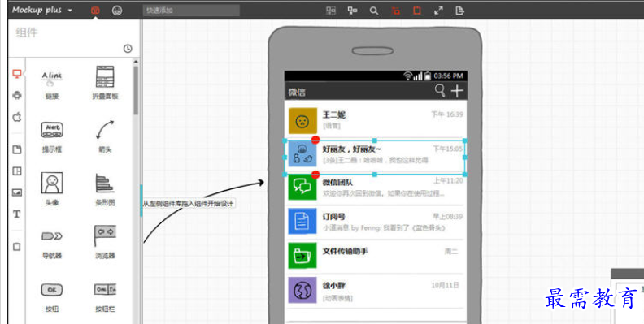
Task: Select the square shape sidebar icon
Action: point(17,247)
